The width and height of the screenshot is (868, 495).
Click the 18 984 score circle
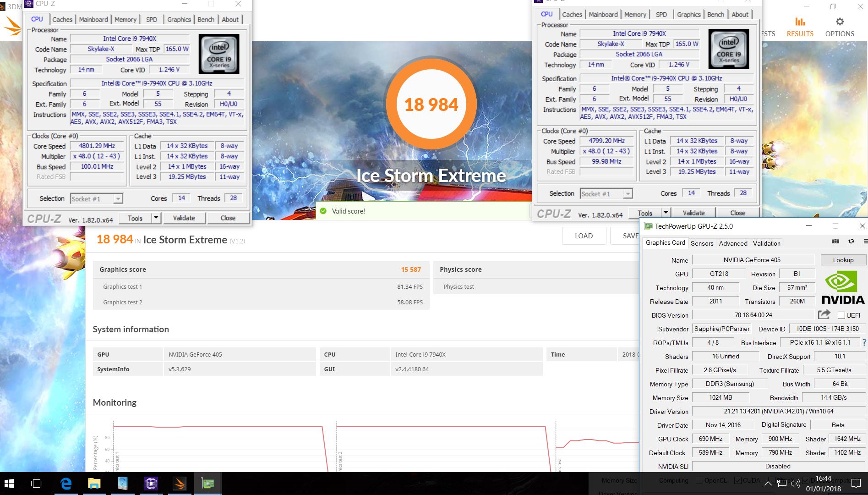(431, 104)
